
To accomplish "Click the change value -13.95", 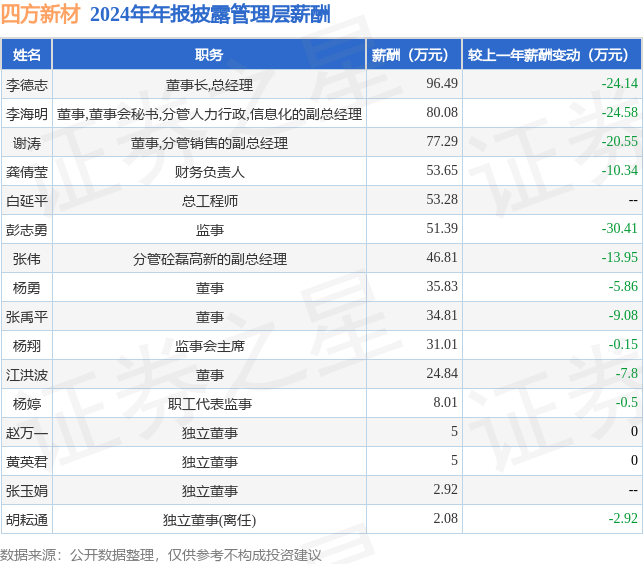I will point(620,258).
